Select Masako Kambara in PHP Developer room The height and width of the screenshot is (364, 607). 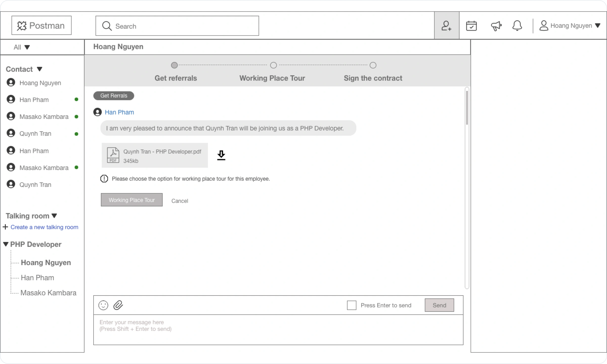pos(48,293)
